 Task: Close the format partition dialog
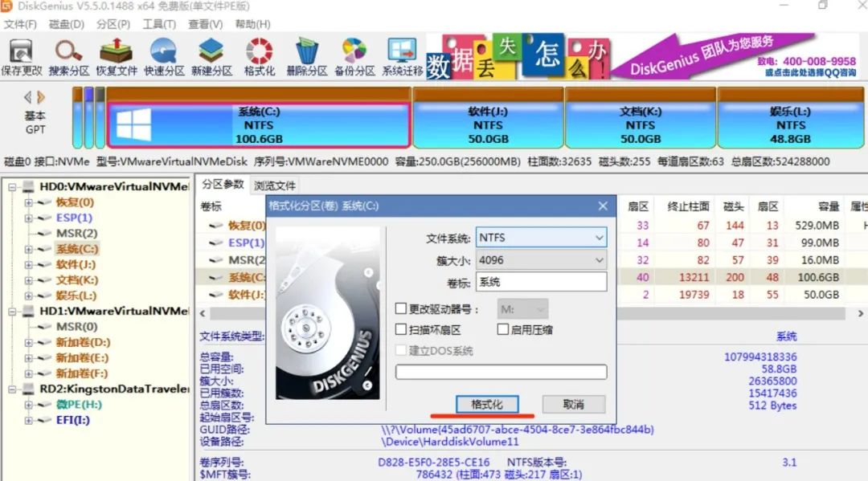[603, 206]
